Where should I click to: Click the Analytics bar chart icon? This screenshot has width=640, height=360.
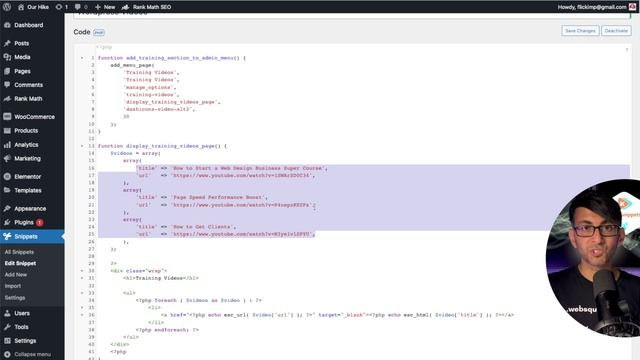[7, 144]
